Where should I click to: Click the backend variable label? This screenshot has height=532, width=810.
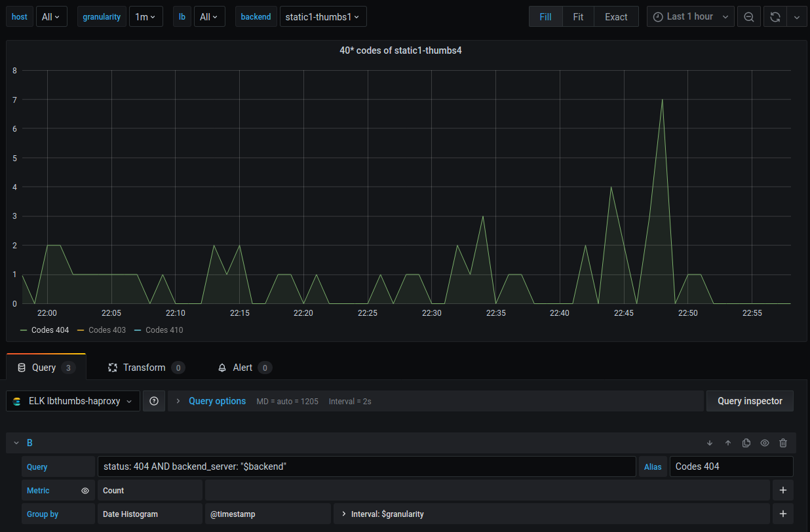point(256,17)
